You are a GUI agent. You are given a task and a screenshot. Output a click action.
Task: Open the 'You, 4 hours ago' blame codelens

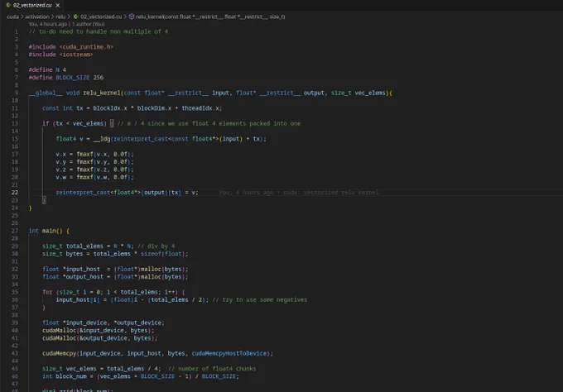(x=48, y=24)
